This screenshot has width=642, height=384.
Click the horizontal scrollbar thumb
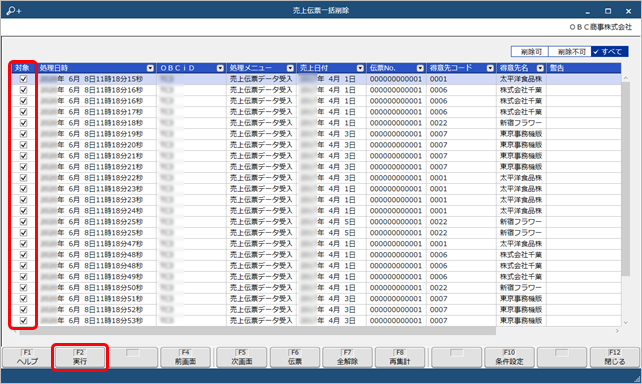click(257, 331)
